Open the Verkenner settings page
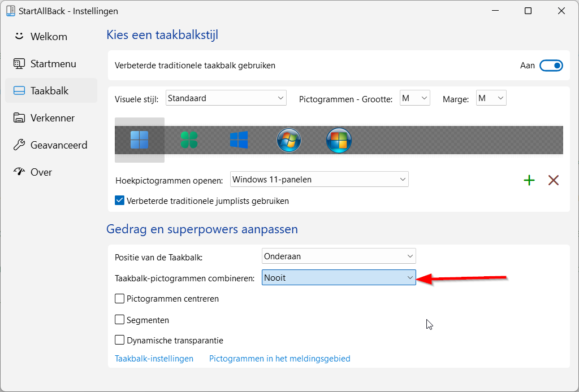This screenshot has height=392, width=579. 51,117
